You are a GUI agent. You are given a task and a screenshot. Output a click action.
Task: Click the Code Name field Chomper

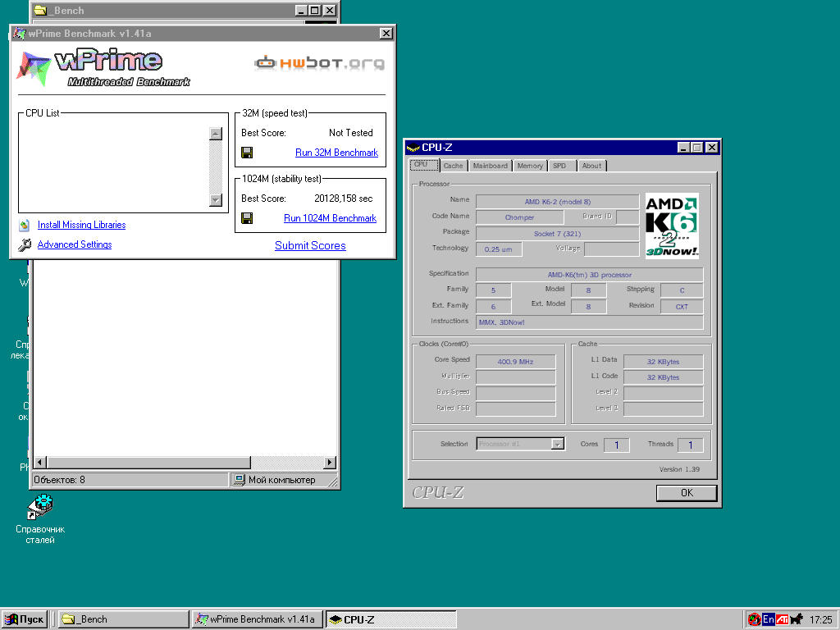[x=519, y=217]
